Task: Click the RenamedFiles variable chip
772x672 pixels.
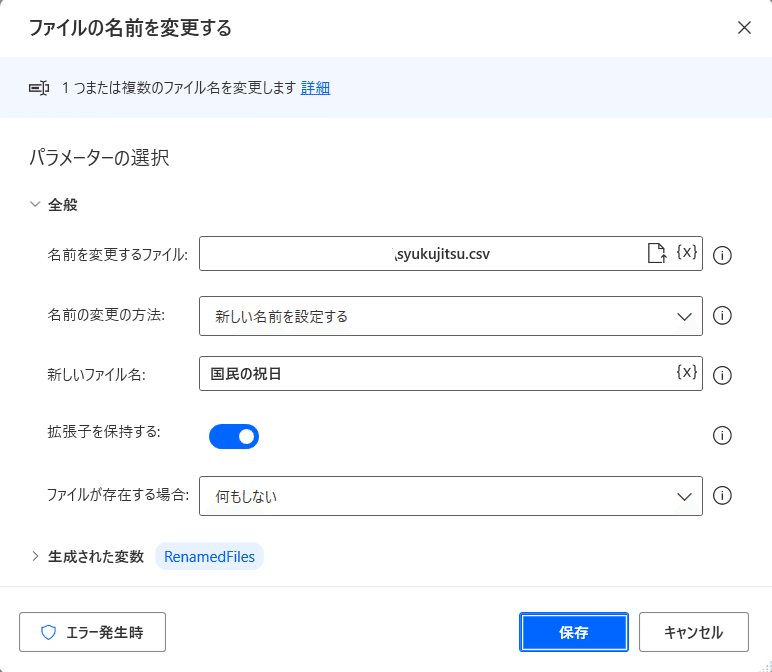Action: pyautogui.click(x=209, y=556)
